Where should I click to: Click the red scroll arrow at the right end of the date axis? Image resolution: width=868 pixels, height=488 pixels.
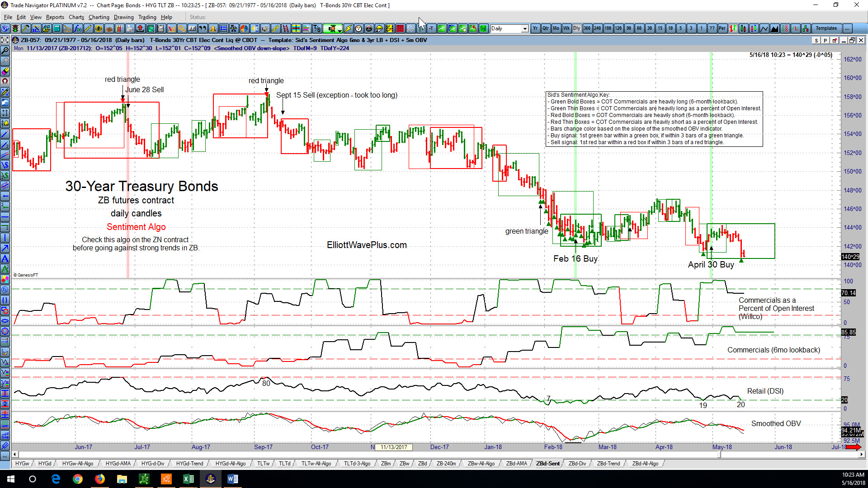[x=854, y=447]
